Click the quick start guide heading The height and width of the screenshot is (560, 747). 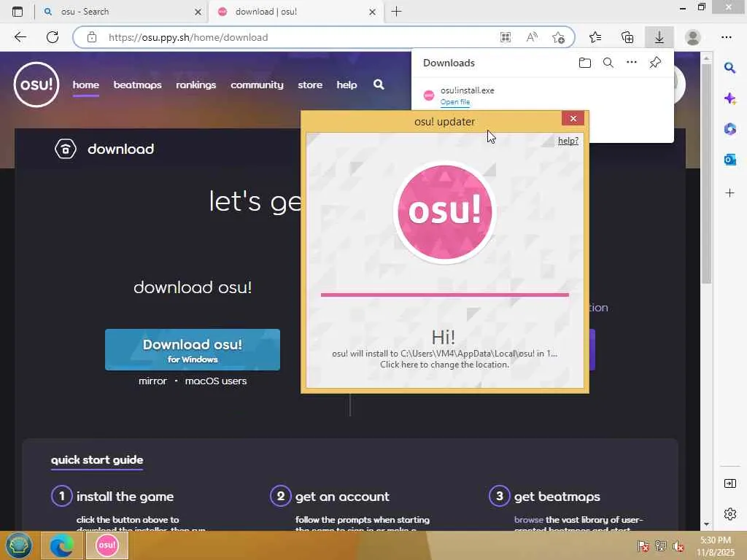click(97, 459)
